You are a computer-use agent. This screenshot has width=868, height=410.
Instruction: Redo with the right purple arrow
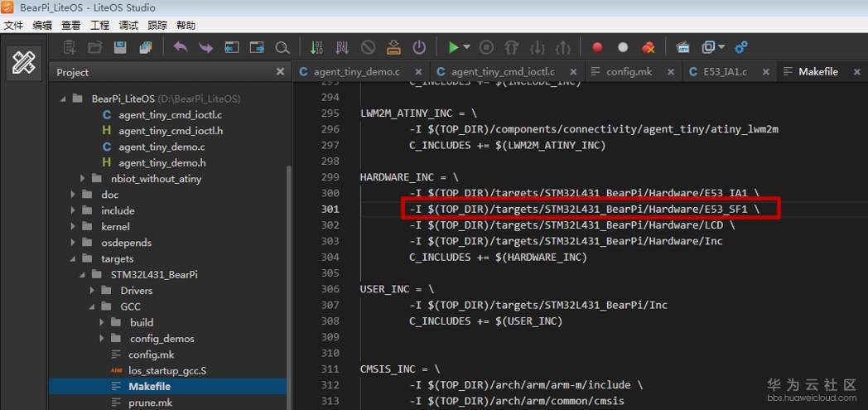[206, 47]
